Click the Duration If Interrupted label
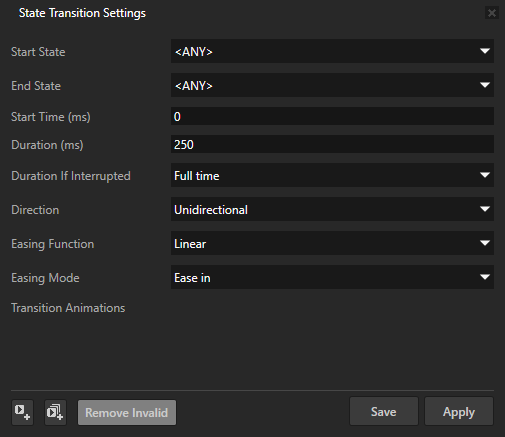This screenshot has height=437, width=505. [71, 176]
